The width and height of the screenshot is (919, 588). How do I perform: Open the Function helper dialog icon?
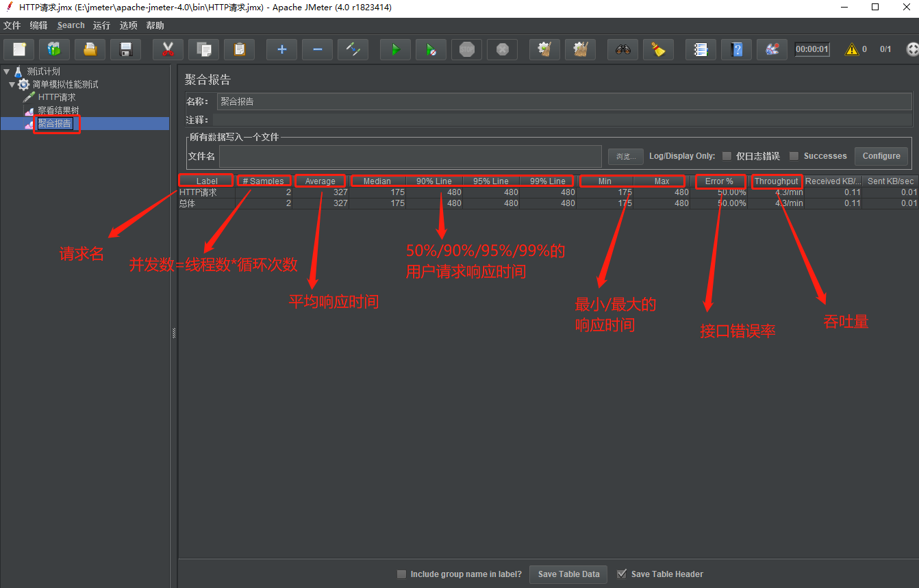pos(701,49)
